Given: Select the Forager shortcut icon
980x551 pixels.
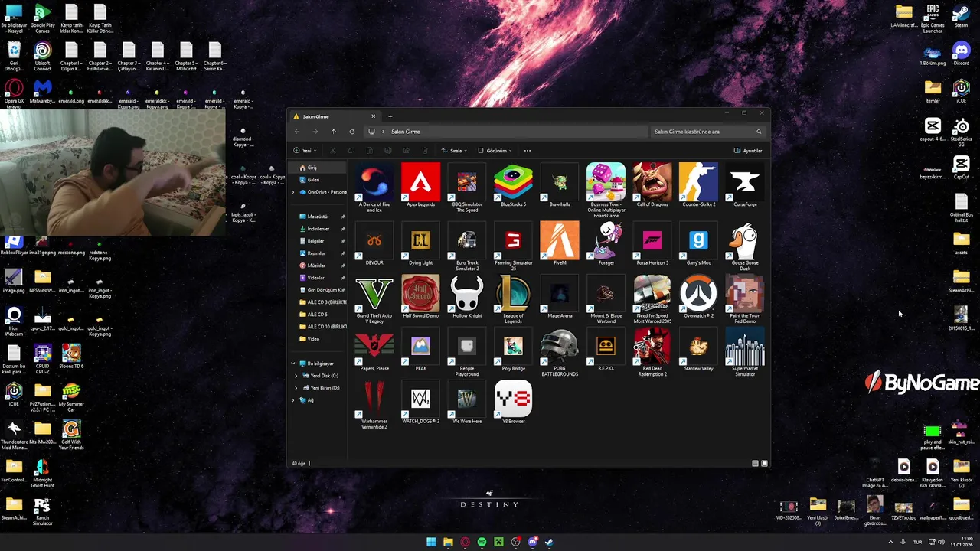Looking at the screenshot, I should point(606,240).
